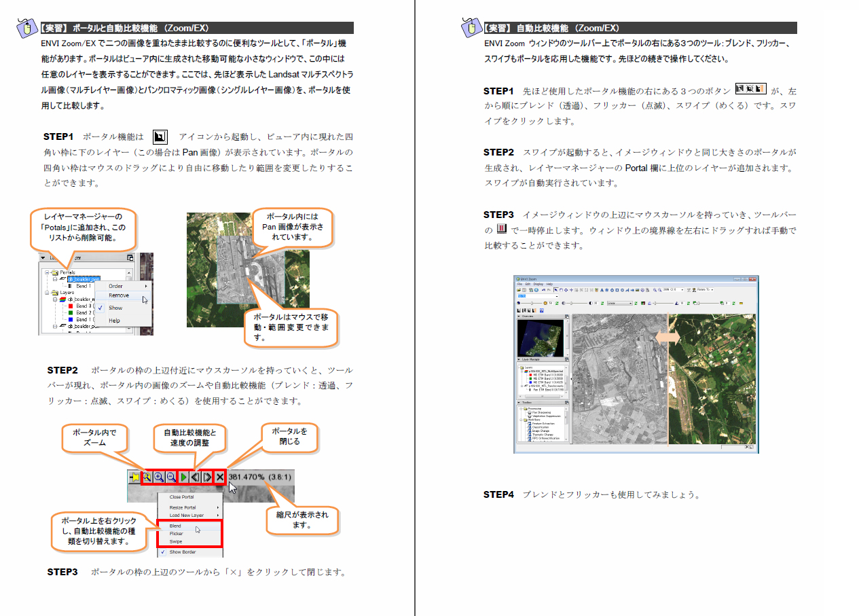Open the Load New Layer submenu
This screenshot has height=616, width=859.
190,515
